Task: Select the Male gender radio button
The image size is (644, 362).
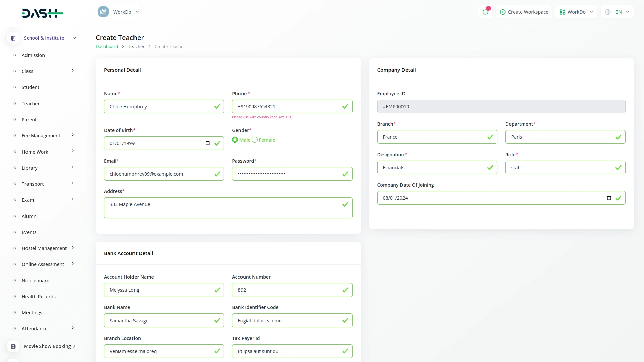Action: tap(235, 140)
